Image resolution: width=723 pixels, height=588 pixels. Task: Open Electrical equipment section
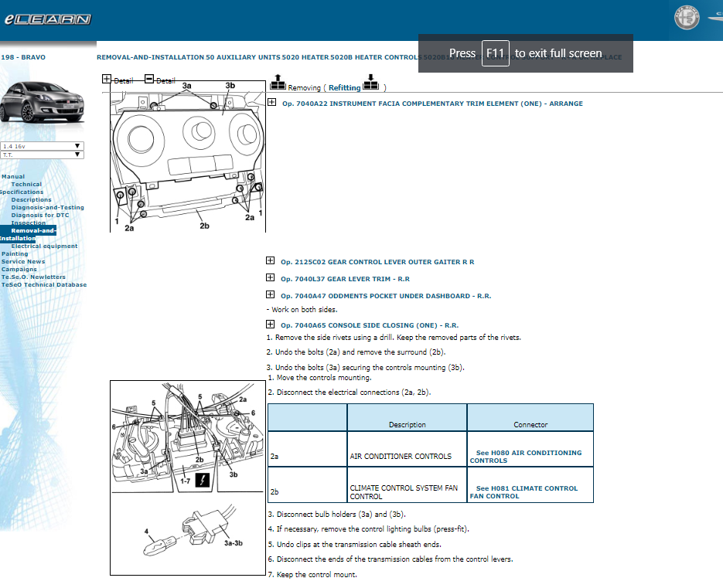tap(44, 246)
